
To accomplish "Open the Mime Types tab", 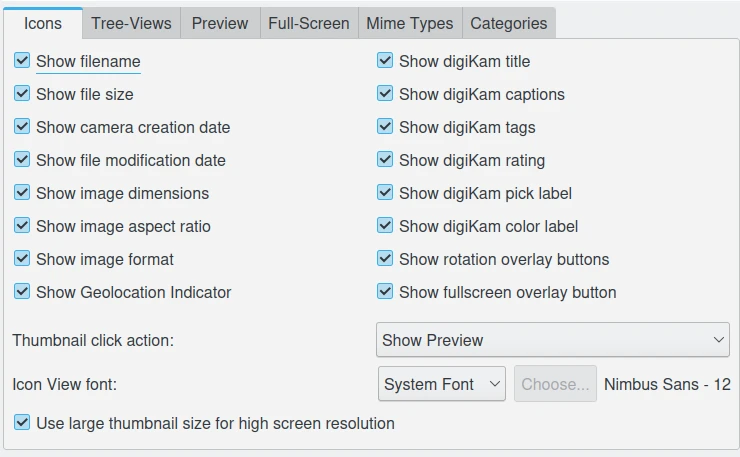I will [409, 23].
